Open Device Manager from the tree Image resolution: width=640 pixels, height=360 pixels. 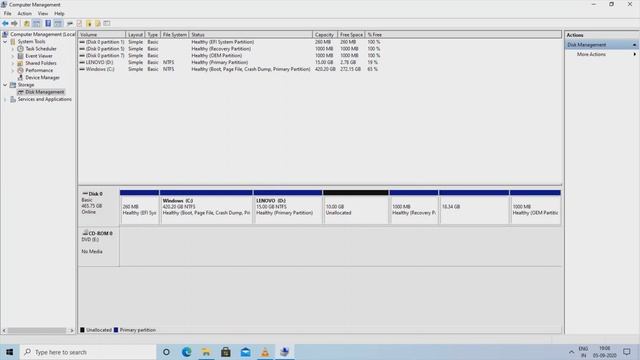click(x=42, y=78)
